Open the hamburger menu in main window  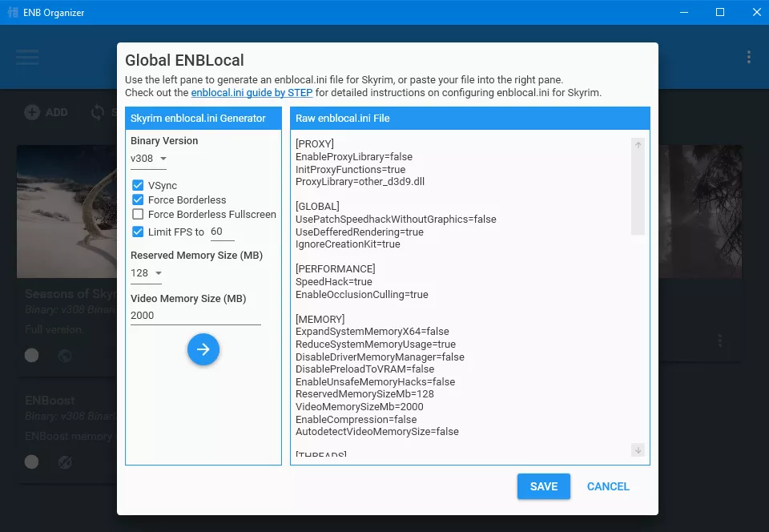pyautogui.click(x=27, y=57)
